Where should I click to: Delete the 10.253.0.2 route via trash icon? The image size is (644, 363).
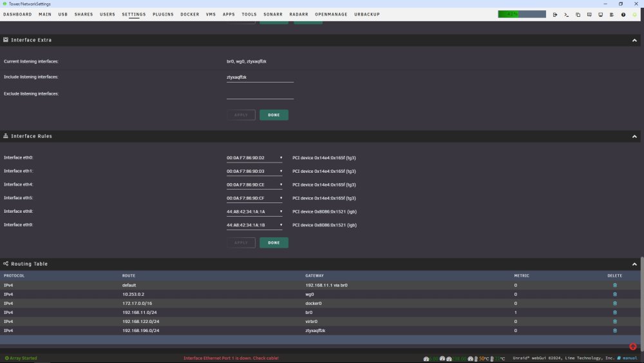(x=615, y=295)
